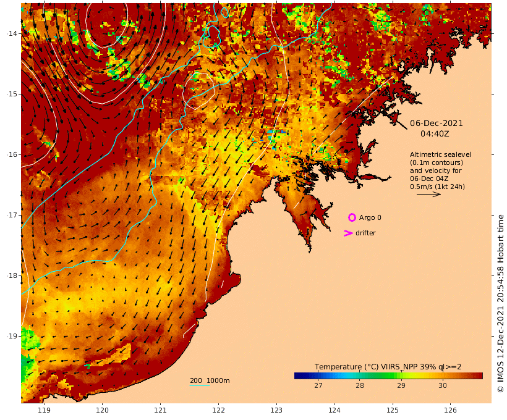Click the '06 Dec 04Z' caption line
This screenshot has height=420, width=507.
pos(429,178)
